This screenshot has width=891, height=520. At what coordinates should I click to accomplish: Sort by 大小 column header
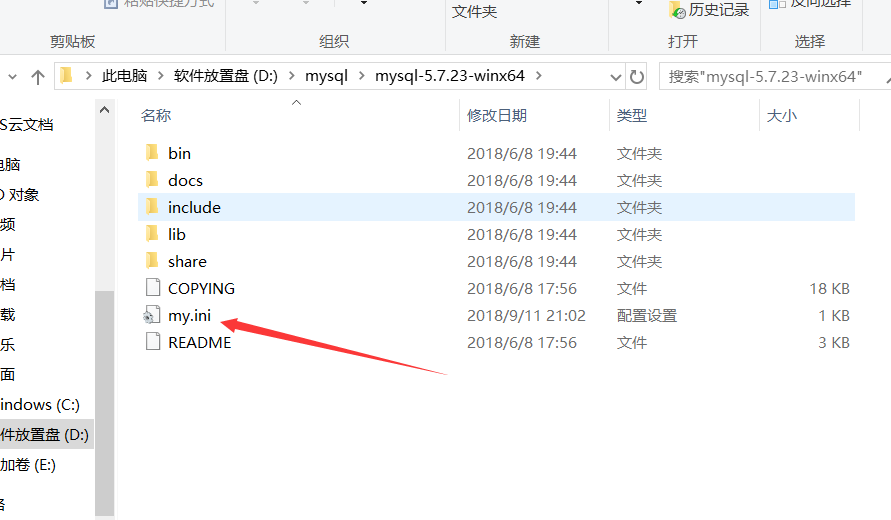click(782, 115)
